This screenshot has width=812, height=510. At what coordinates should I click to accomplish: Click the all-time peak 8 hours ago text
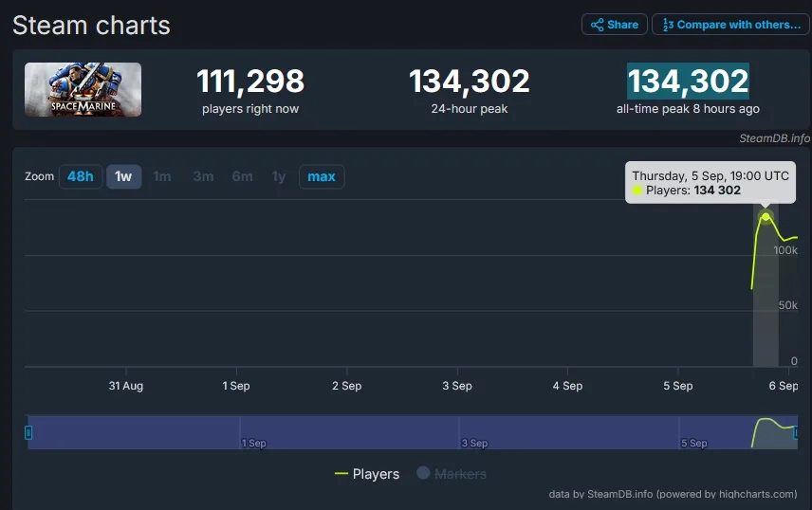tap(688, 109)
